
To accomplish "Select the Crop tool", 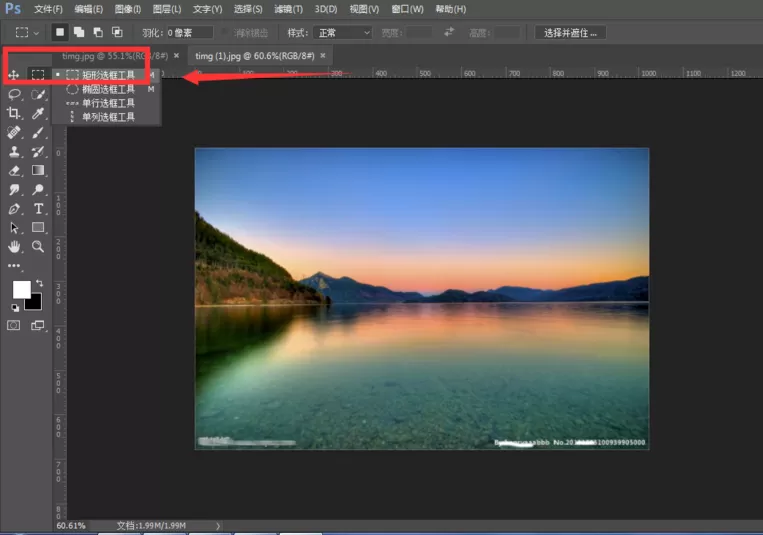I will click(14, 113).
